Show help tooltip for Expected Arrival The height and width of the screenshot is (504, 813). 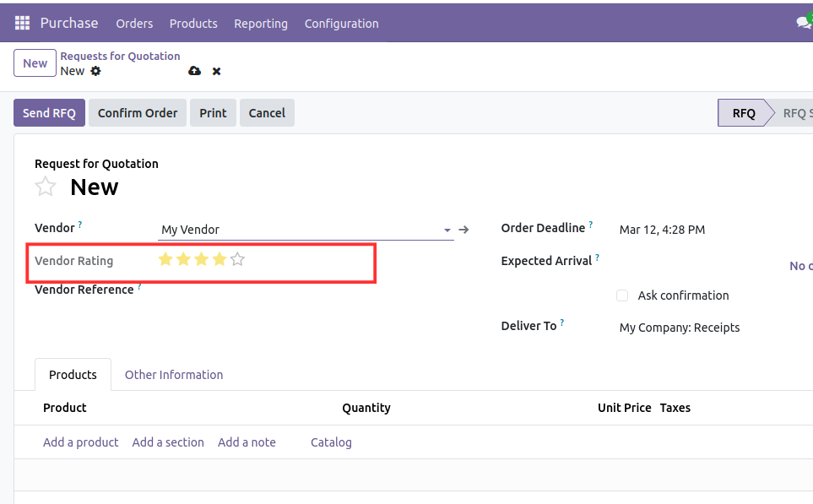[598, 257]
